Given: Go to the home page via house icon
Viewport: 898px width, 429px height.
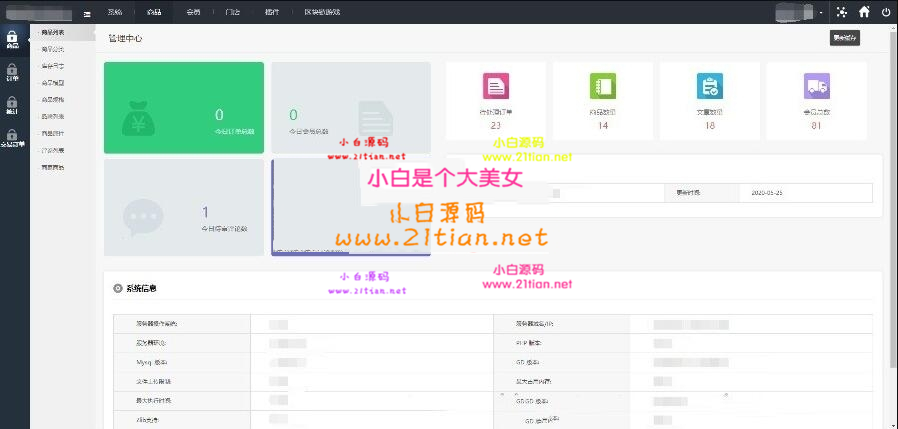Looking at the screenshot, I should [864, 12].
